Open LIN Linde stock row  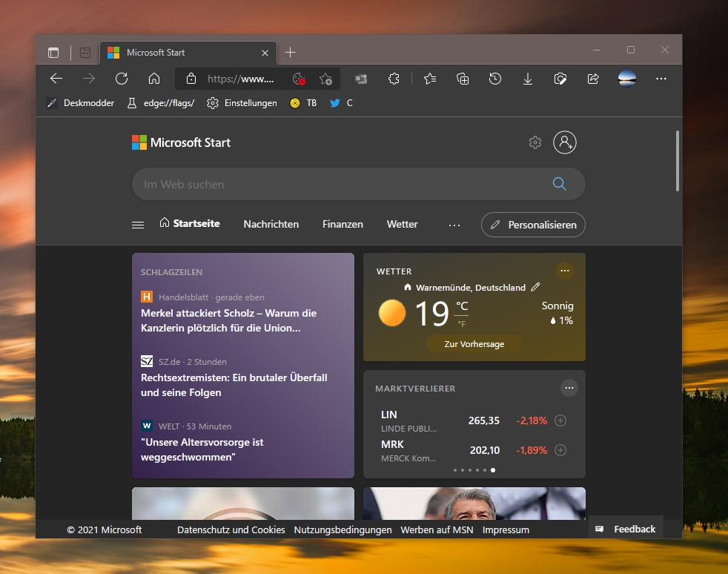point(473,420)
